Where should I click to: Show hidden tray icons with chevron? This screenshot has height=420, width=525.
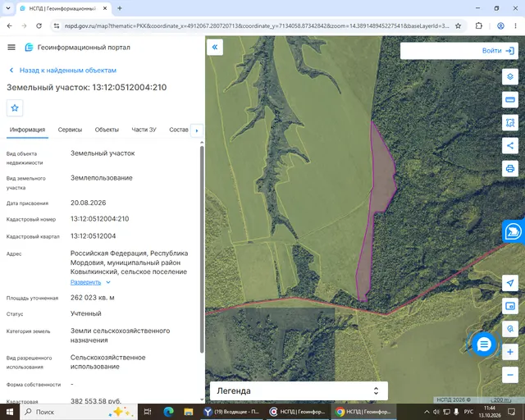427,412
